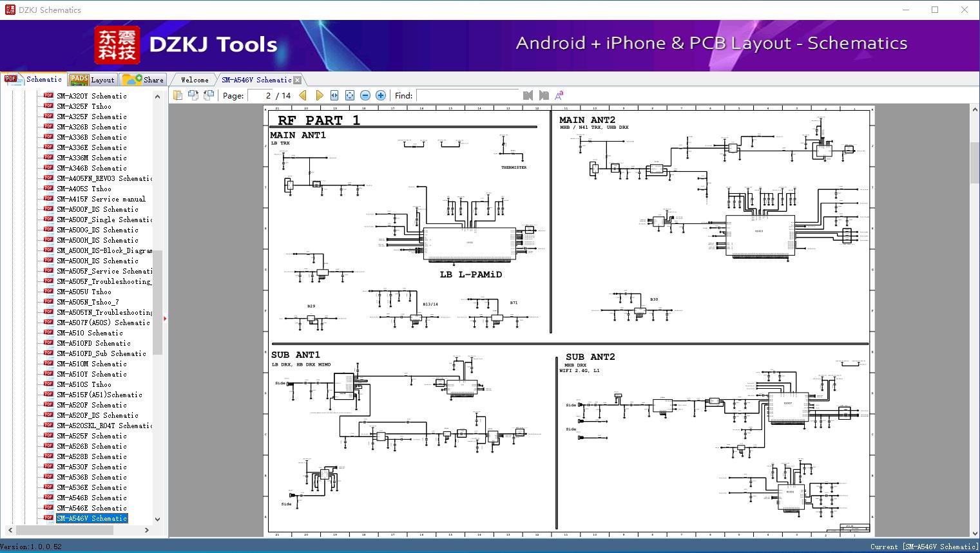Select SM-A405S Tshoo tree item
The width and height of the screenshot is (980, 553).
pos(84,189)
